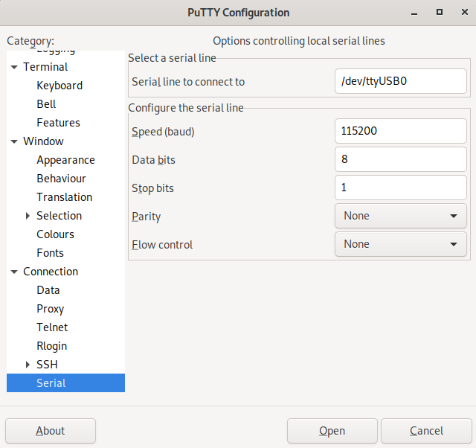Click the Open button

332,431
